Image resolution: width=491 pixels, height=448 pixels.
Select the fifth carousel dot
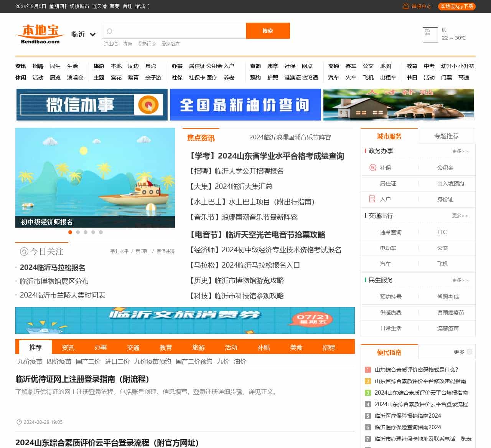101,232
